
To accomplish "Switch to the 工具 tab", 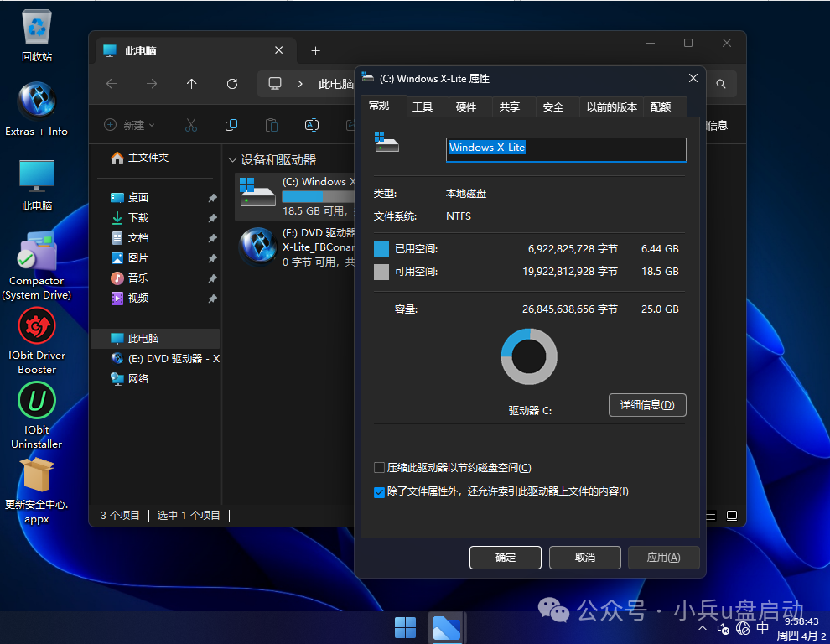I will coord(423,106).
